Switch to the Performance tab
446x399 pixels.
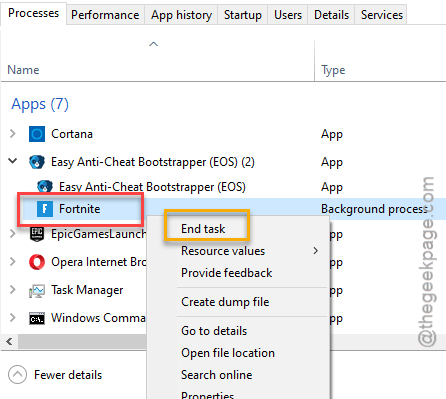(x=105, y=15)
